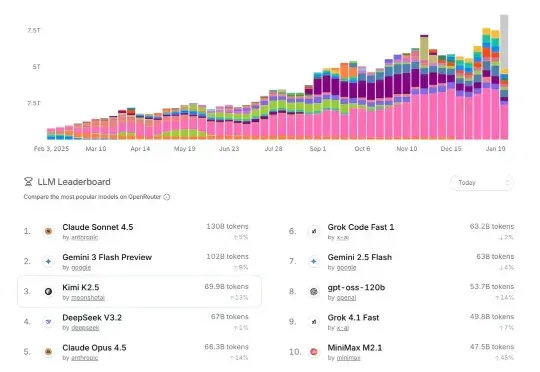Click the gpt-oss-120b OpenAI logo icon
This screenshot has height=372, width=540.
click(x=314, y=291)
